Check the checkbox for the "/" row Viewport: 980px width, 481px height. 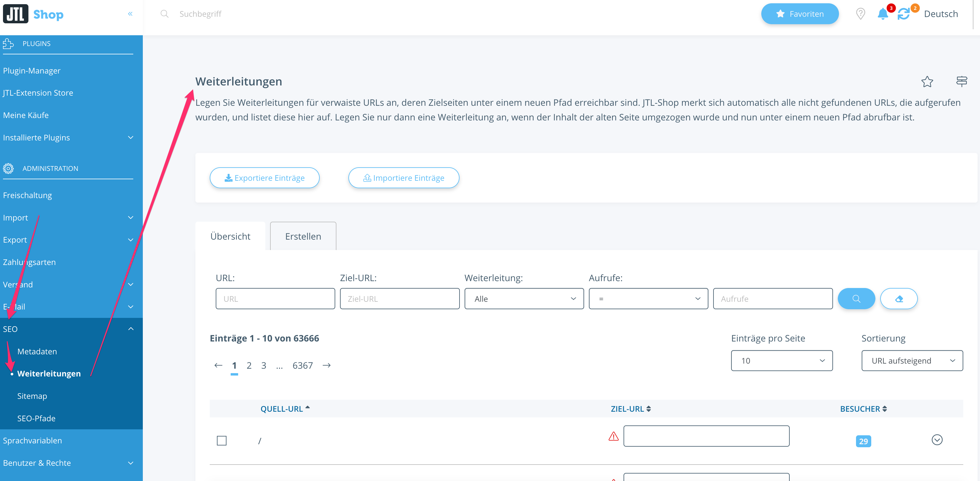(x=221, y=441)
